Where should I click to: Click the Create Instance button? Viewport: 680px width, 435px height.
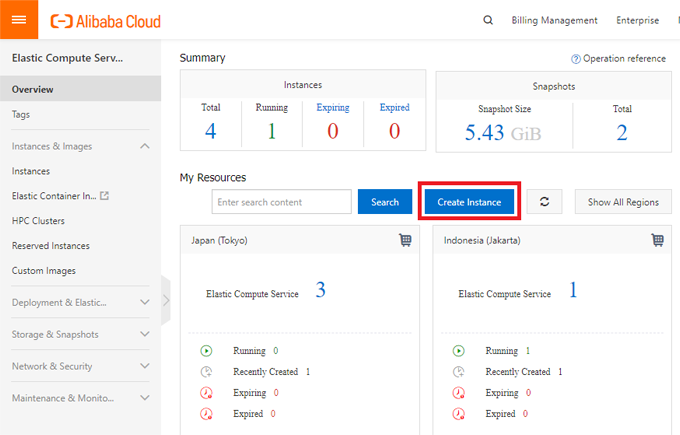coord(469,202)
